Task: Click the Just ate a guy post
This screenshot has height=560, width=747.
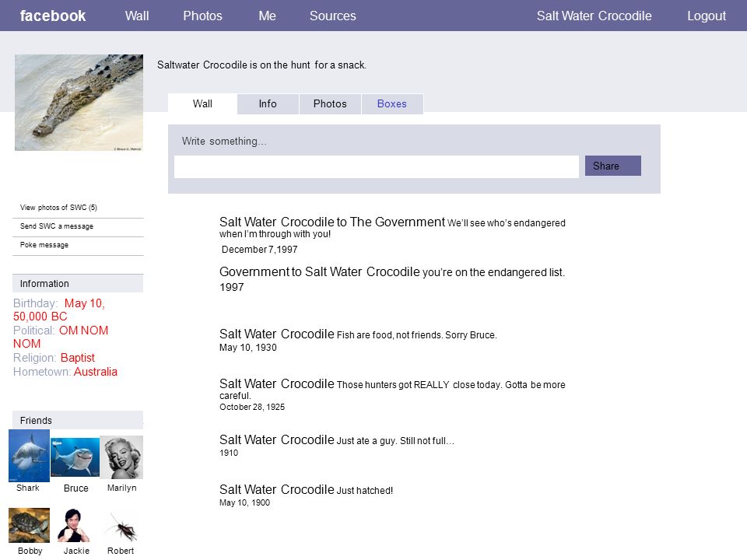Action: tap(337, 440)
